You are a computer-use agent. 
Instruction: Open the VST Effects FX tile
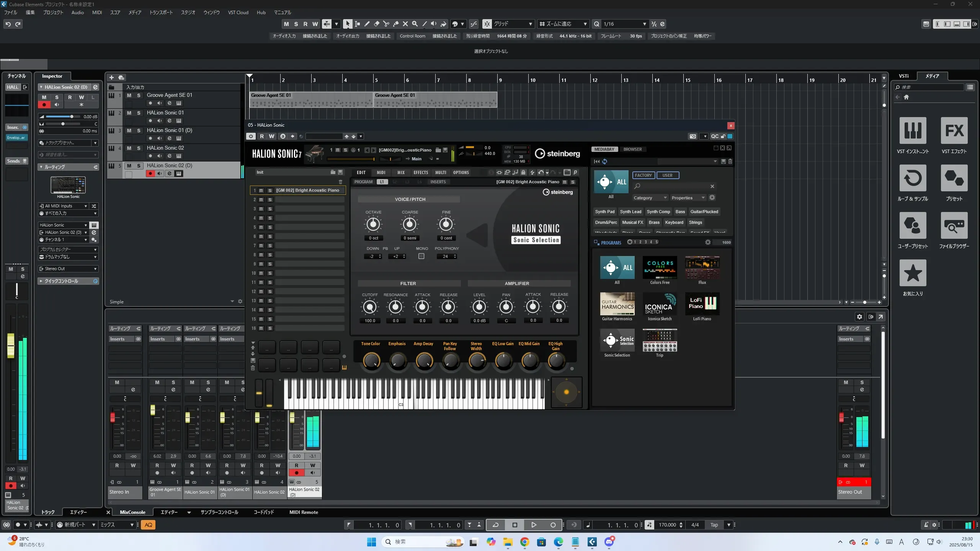click(x=954, y=130)
